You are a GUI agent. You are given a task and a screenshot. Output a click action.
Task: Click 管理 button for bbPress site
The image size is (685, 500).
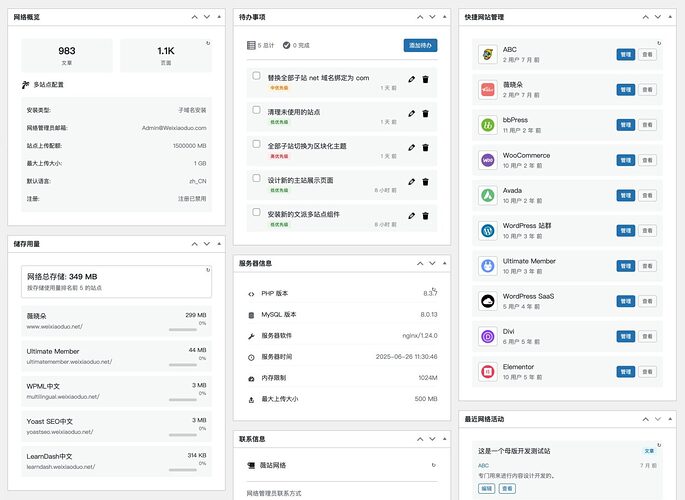coord(626,125)
